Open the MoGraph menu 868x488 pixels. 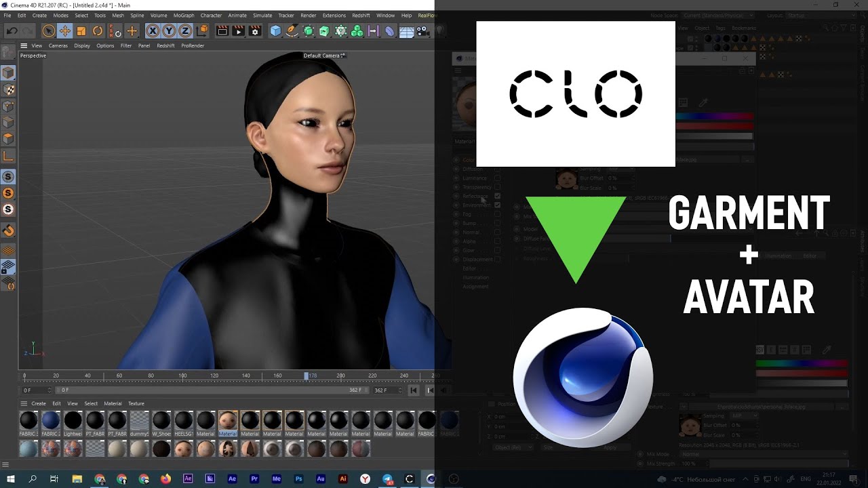tap(184, 15)
